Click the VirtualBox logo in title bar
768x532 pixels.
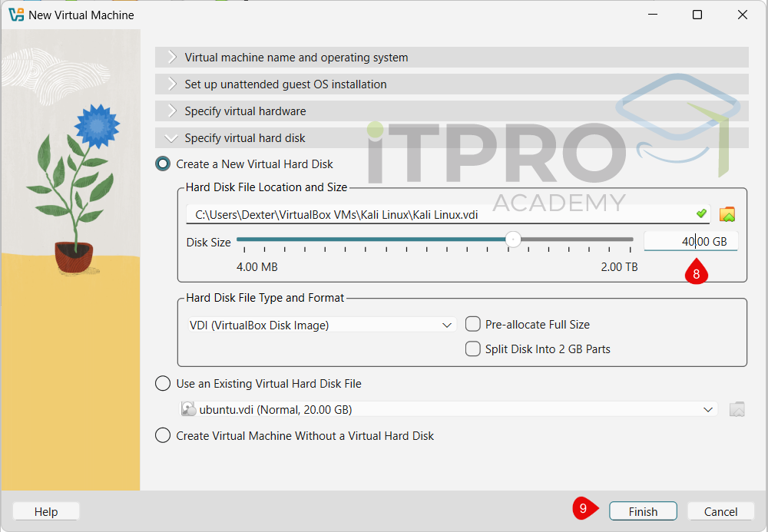(x=16, y=15)
